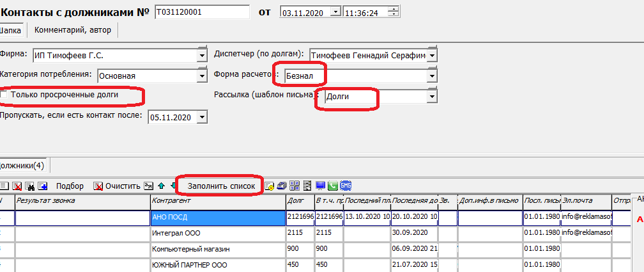Click the document number input field
The width and height of the screenshot is (644, 272).
click(x=202, y=12)
